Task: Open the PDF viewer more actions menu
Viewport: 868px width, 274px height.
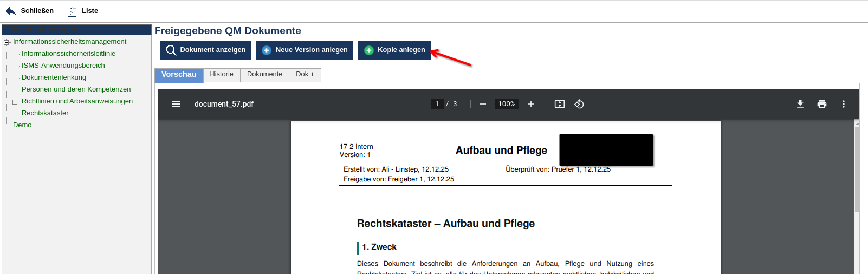Action: pos(844,104)
